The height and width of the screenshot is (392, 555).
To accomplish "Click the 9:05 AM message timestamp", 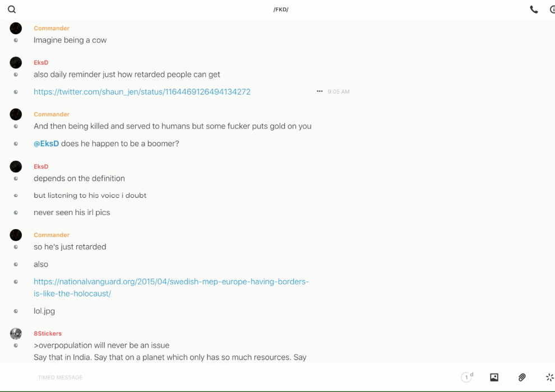I will click(339, 91).
